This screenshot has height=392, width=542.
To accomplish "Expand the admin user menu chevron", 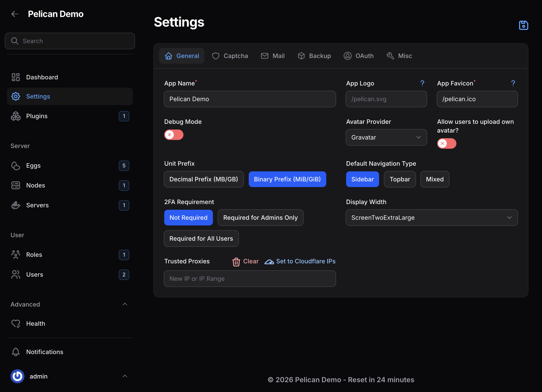I will (125, 376).
